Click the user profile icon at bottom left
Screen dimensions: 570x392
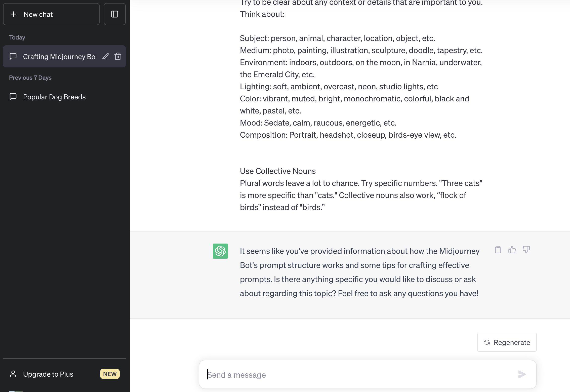pos(13,374)
